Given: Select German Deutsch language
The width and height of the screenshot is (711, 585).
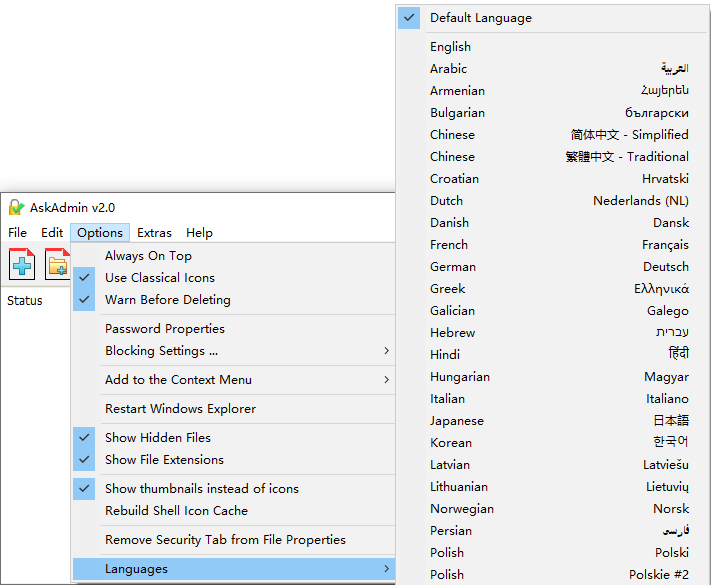Looking at the screenshot, I should [x=552, y=267].
